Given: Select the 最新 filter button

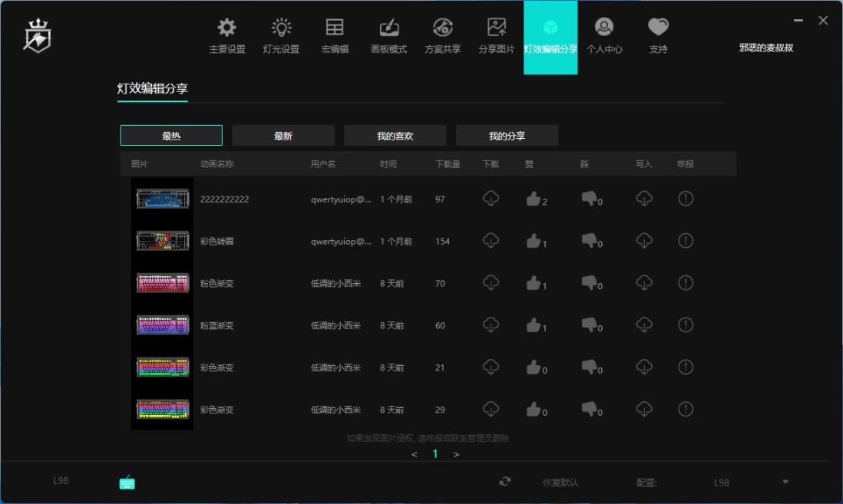Looking at the screenshot, I should pos(283,136).
